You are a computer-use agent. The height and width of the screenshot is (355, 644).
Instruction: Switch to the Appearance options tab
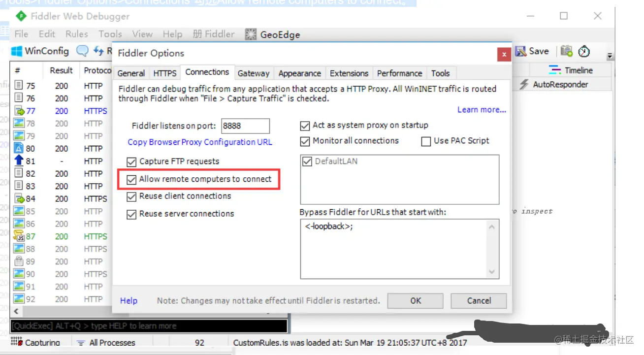click(x=300, y=73)
